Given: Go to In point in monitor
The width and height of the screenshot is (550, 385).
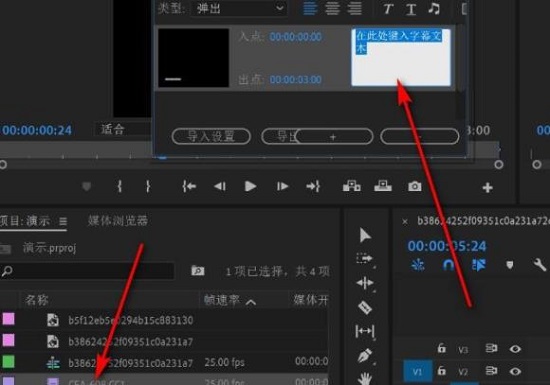Looking at the screenshot, I should pyautogui.click(x=189, y=186).
